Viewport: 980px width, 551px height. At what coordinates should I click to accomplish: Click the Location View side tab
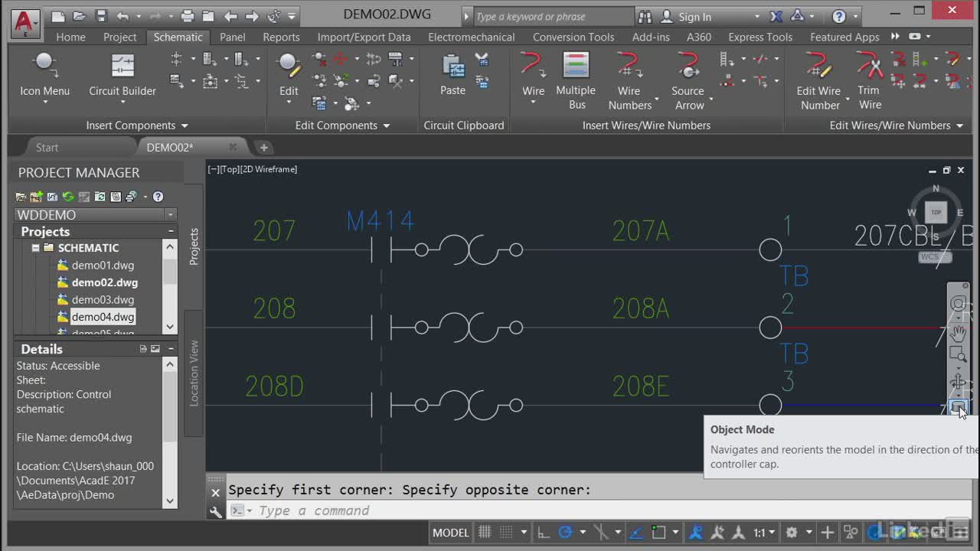(x=194, y=373)
